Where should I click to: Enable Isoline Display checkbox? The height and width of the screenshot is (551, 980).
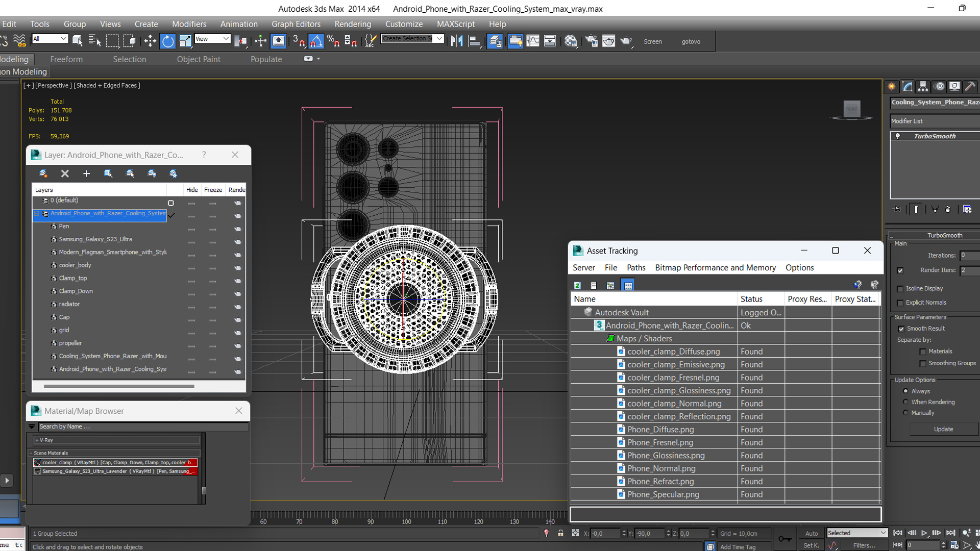[900, 289]
